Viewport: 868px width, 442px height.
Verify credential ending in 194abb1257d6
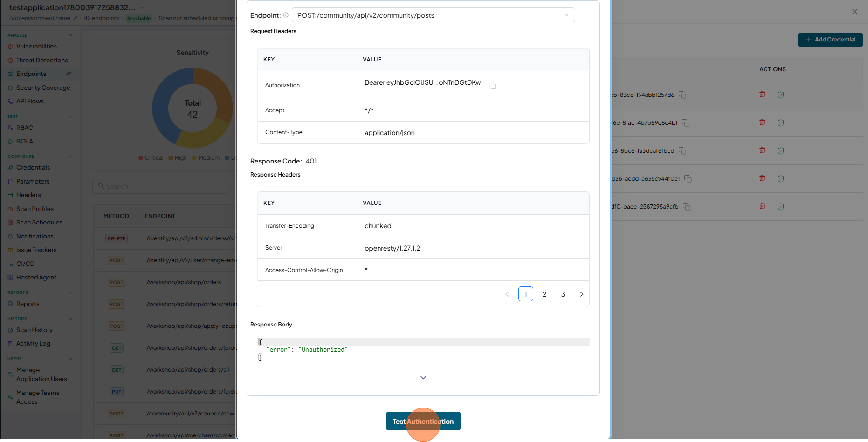point(781,95)
